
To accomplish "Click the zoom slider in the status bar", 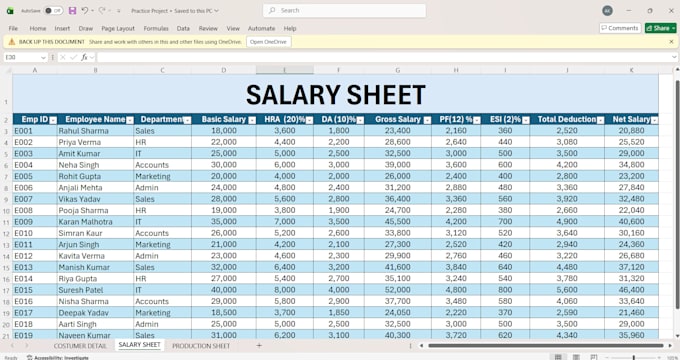I will pyautogui.click(x=634, y=357).
